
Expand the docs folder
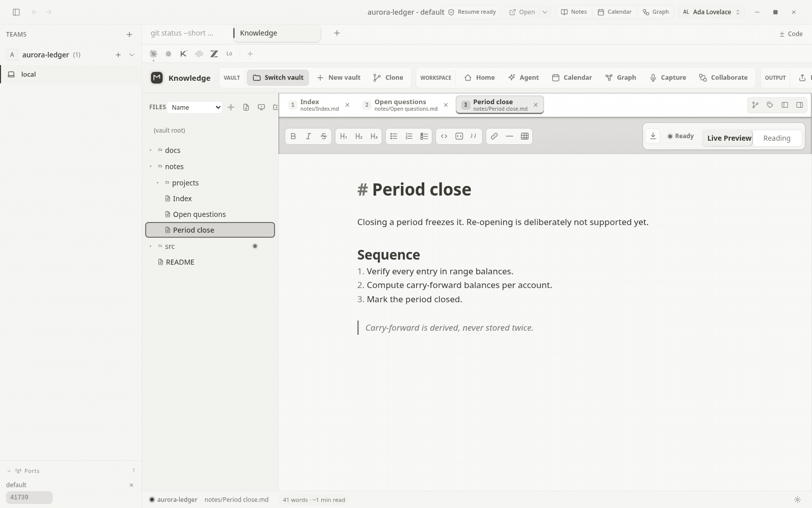(151, 150)
